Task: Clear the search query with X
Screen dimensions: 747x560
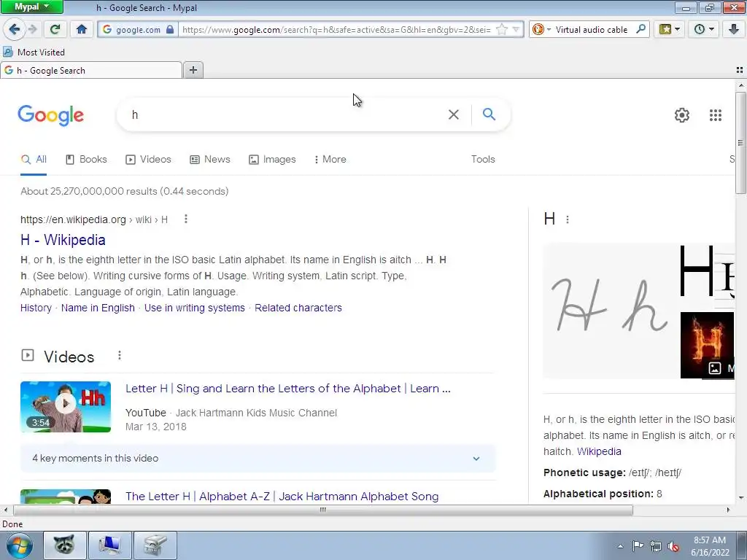Action: [454, 114]
